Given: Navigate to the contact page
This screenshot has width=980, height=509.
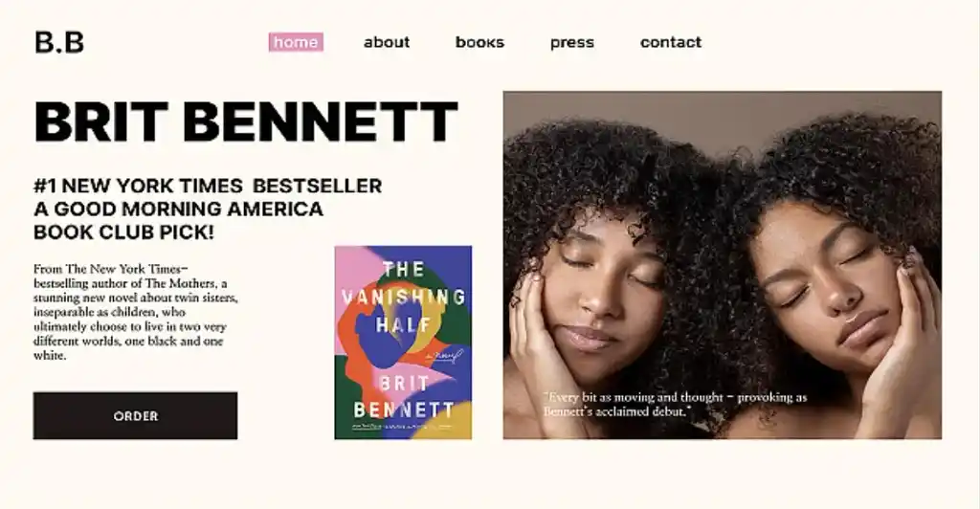Looking at the screenshot, I should (x=671, y=42).
